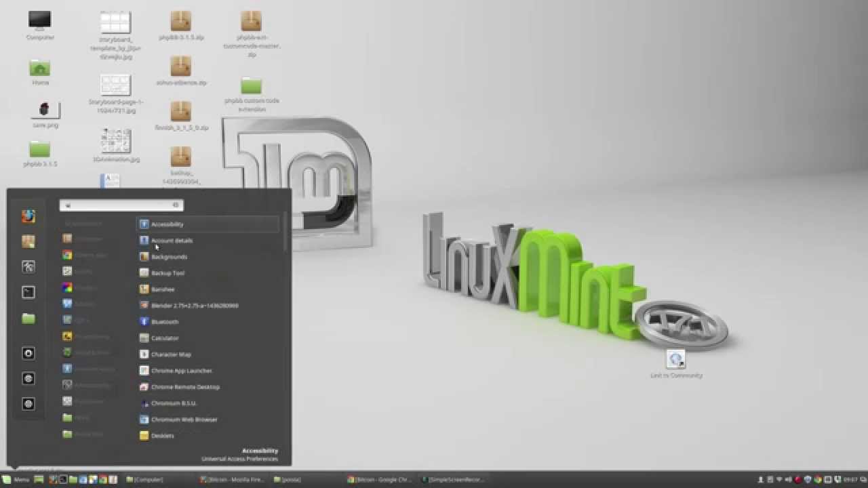Image resolution: width=868 pixels, height=488 pixels.
Task: Select phpbb custom code extension folder
Action: 251,95
